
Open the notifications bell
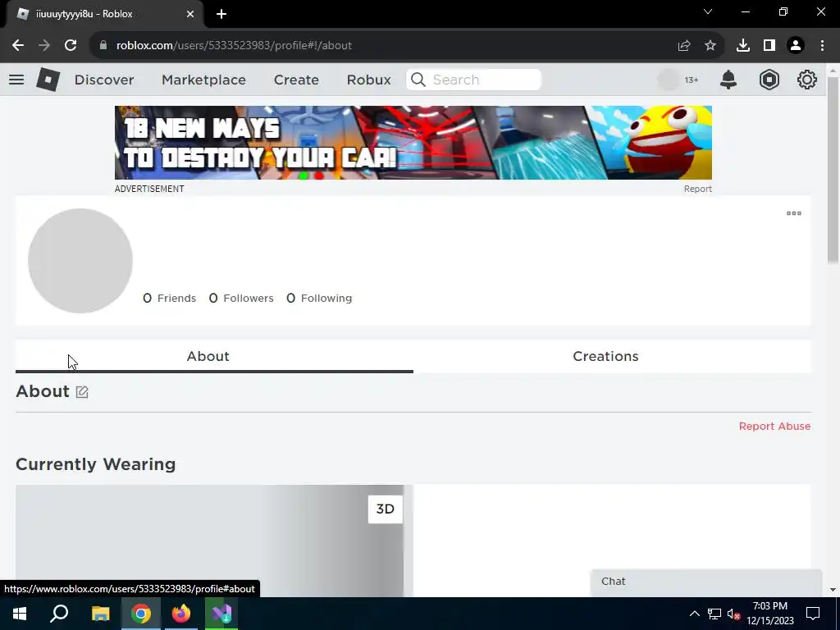[x=728, y=80]
